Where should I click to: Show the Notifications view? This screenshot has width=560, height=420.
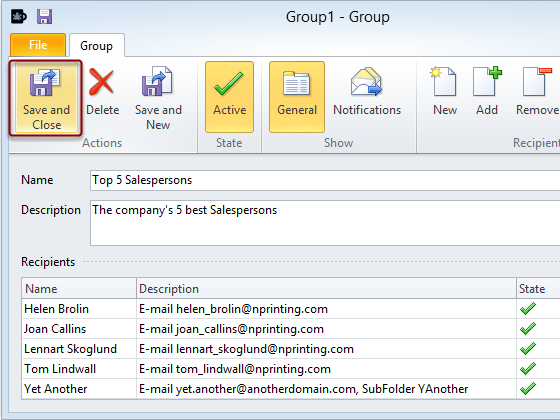367,97
